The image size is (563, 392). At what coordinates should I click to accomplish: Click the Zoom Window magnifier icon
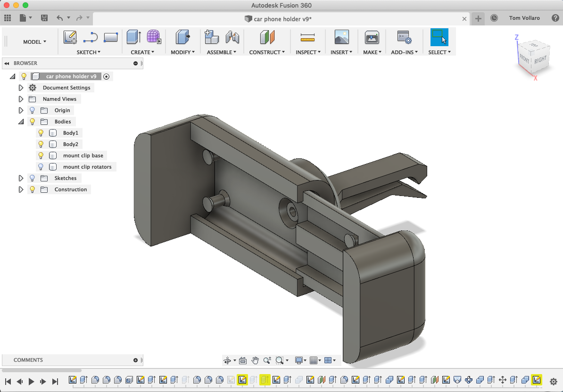(x=280, y=360)
